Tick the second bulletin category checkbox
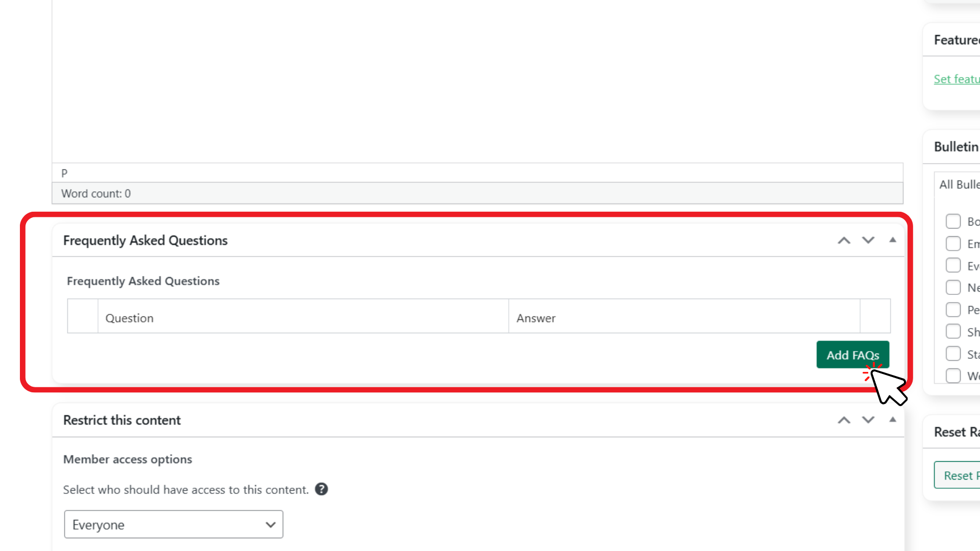980x551 pixels. coord(953,244)
